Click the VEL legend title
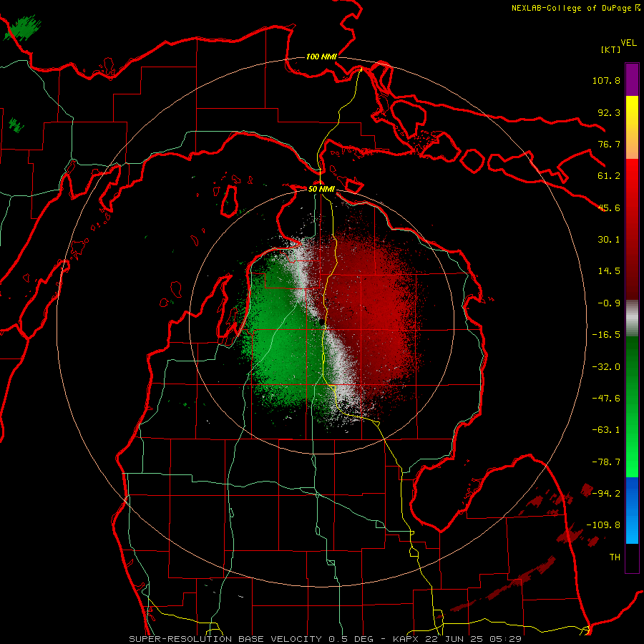The width and height of the screenshot is (644, 644). (628, 43)
